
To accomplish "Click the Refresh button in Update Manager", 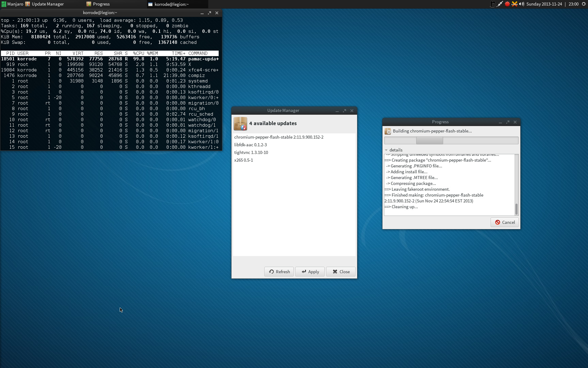I will [x=279, y=272].
